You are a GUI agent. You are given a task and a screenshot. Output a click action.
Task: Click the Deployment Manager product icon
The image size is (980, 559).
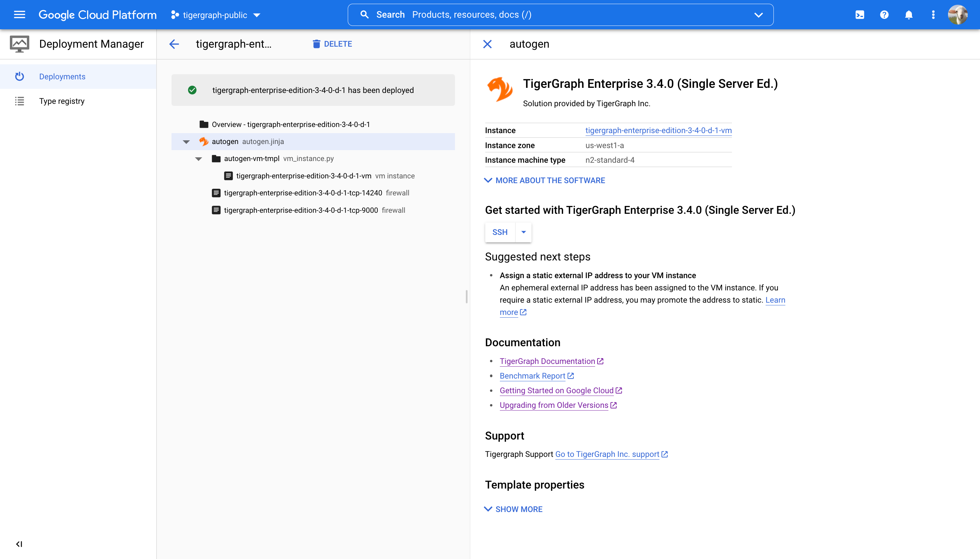point(19,44)
